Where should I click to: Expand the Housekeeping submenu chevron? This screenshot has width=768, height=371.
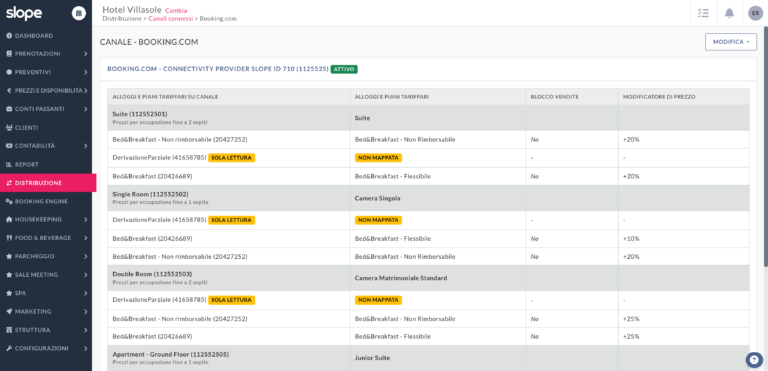click(x=86, y=220)
